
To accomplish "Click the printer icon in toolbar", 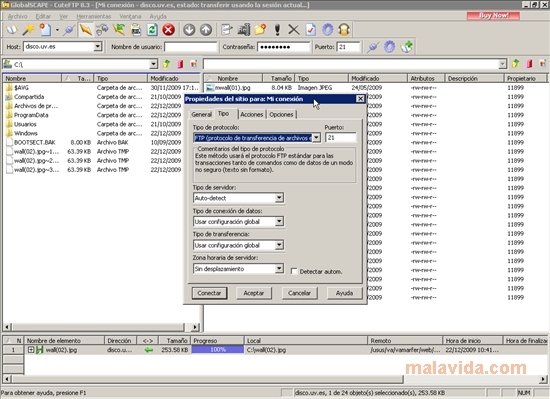I will pyautogui.click(x=136, y=30).
